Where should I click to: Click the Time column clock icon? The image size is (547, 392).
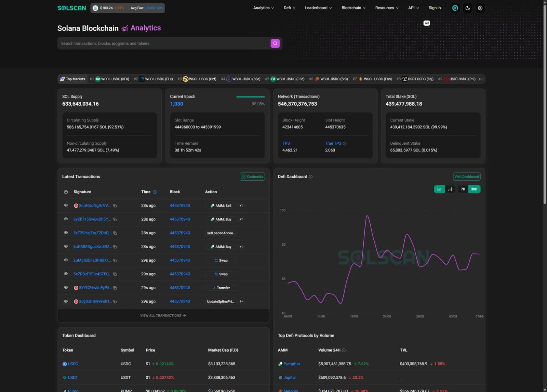click(x=155, y=192)
